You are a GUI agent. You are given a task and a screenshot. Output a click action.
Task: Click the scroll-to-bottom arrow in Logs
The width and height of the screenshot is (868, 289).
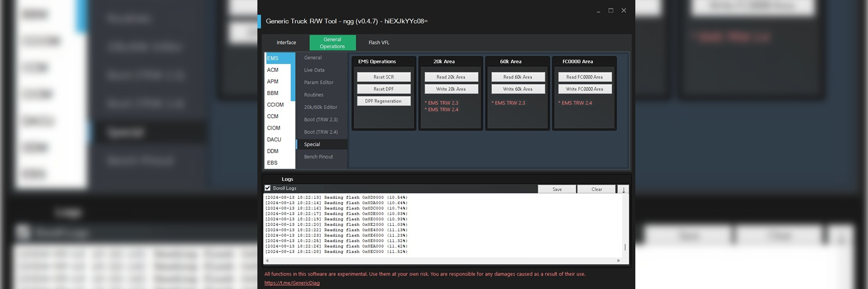tap(623, 189)
